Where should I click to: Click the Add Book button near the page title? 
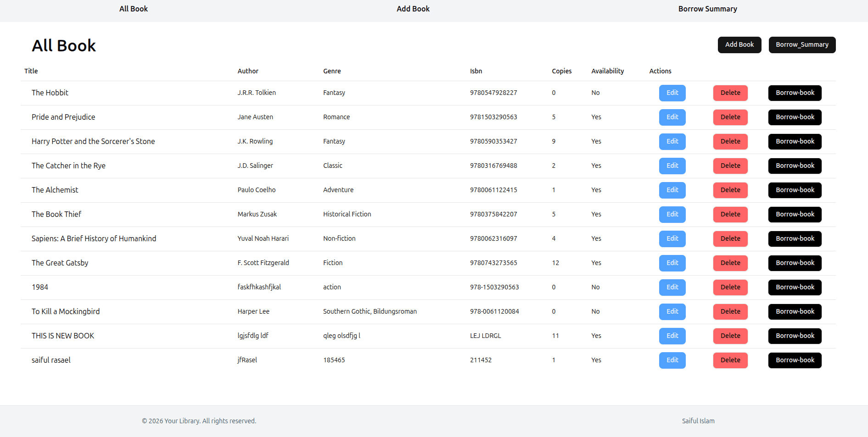coord(739,44)
